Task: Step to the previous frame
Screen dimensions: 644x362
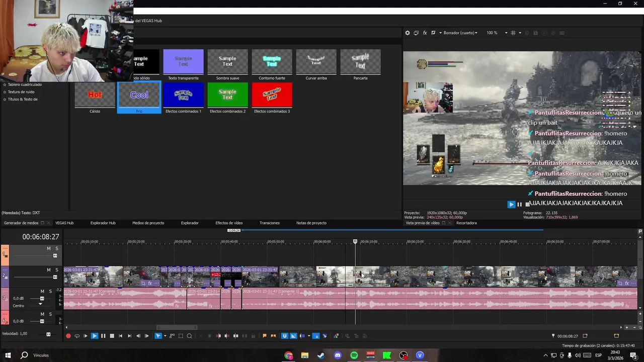Action: coord(138,336)
